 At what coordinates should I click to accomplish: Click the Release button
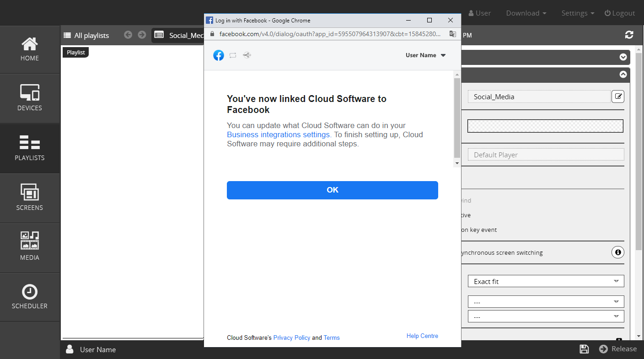618,349
